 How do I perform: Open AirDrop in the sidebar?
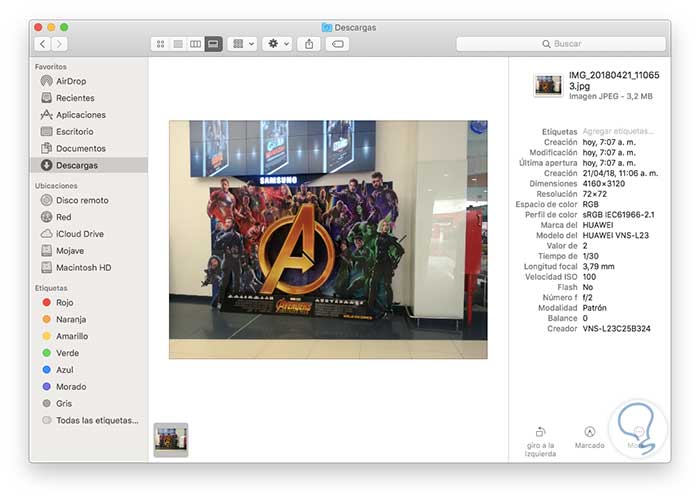pyautogui.click(x=88, y=81)
